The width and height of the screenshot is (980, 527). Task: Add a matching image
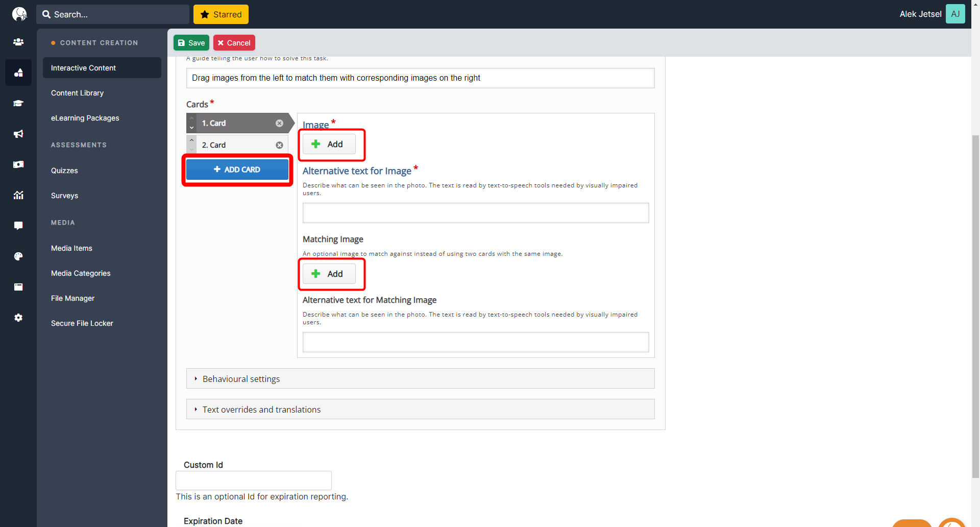[x=329, y=274]
